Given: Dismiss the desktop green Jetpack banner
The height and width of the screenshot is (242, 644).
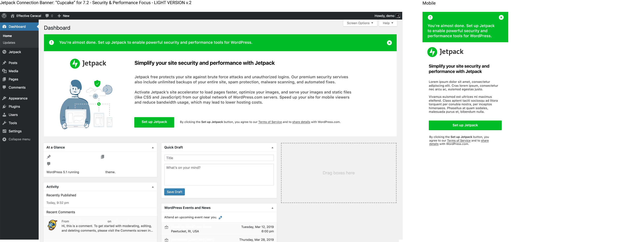Looking at the screenshot, I should click(x=389, y=43).
